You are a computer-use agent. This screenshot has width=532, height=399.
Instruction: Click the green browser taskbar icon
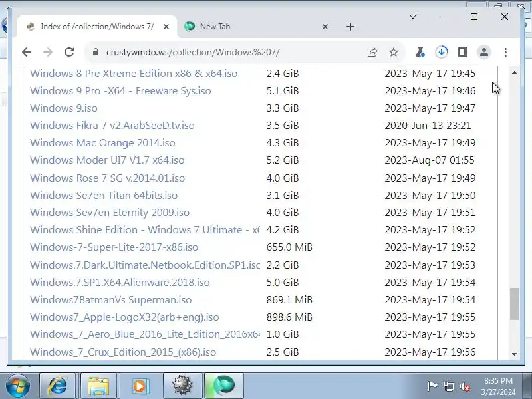(x=224, y=386)
